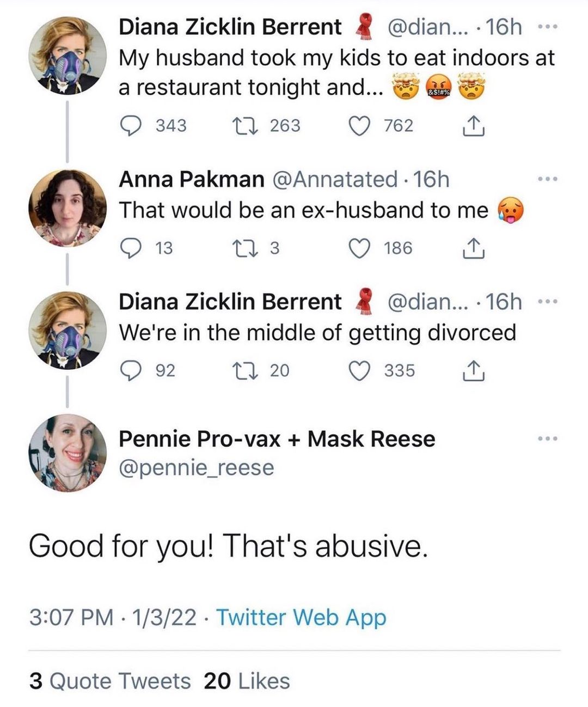View the 3 Quote Tweets
Viewport: 588px width, 707px height.
click(x=110, y=681)
